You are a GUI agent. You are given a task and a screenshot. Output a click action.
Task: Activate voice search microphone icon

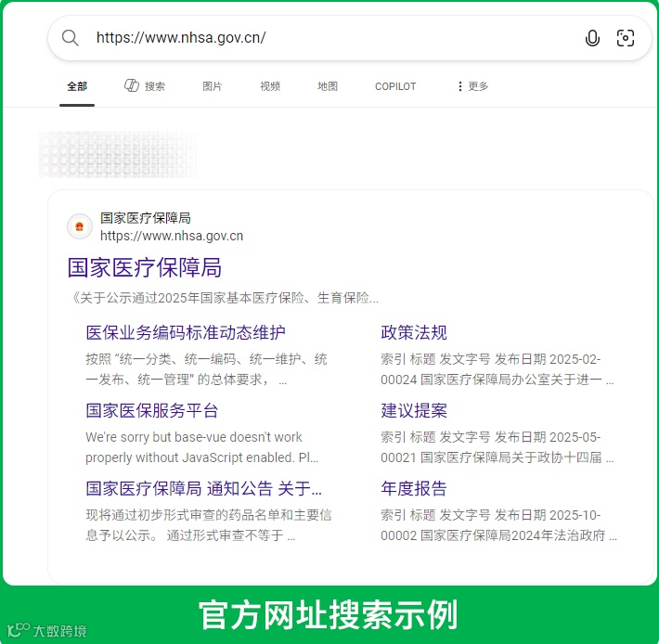(x=592, y=38)
